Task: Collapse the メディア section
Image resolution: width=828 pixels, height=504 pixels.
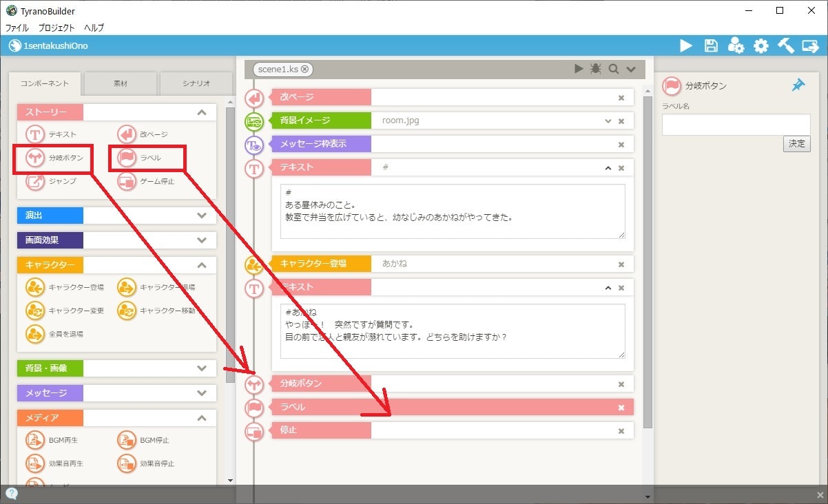Action: pos(201,418)
